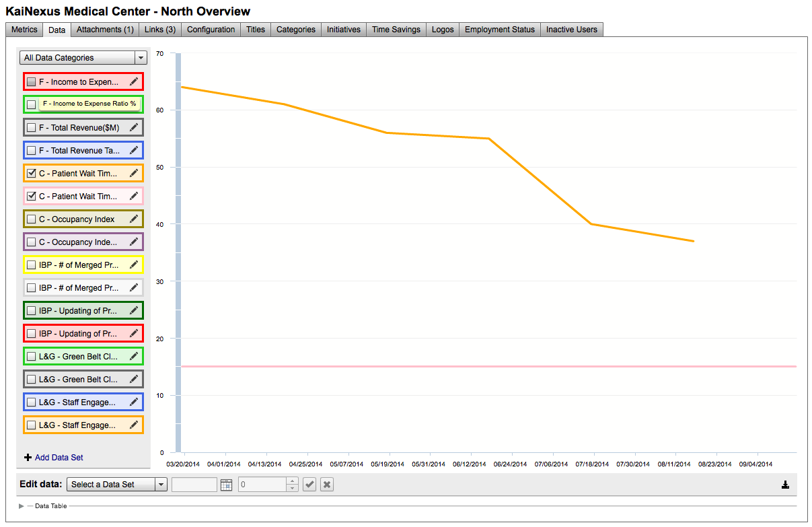Open the Titles tab

[256, 30]
